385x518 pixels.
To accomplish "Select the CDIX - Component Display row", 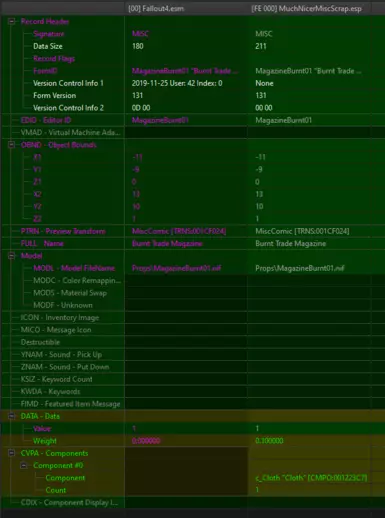I will (x=193, y=502).
